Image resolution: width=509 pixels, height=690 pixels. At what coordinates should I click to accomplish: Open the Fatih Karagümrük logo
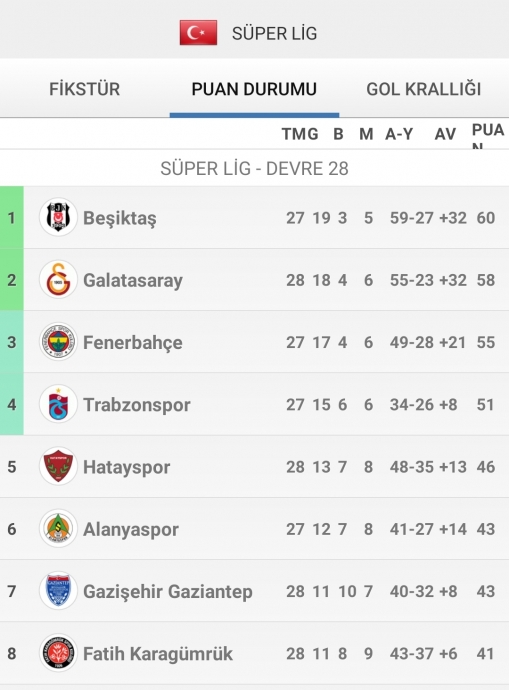point(58,653)
